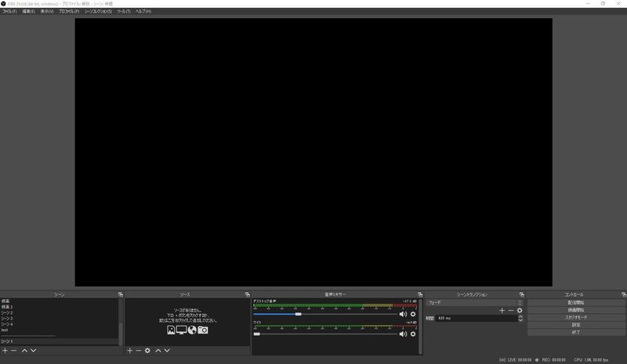Image resolution: width=627 pixels, height=364 pixels.
Task: Click the Audio Mixer scrollbar
Action: click(420, 326)
